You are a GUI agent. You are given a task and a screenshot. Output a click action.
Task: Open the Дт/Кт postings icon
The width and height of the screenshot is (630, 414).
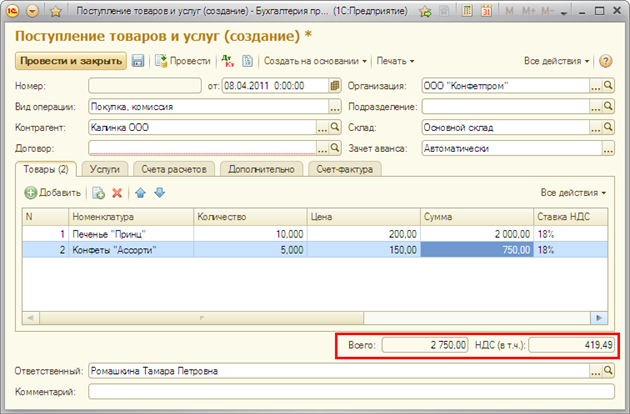pyautogui.click(x=226, y=61)
